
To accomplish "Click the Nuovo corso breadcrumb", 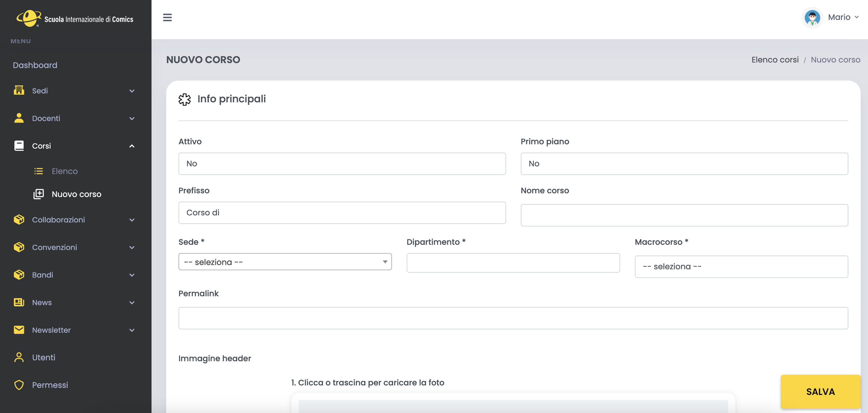I will coord(835,59).
